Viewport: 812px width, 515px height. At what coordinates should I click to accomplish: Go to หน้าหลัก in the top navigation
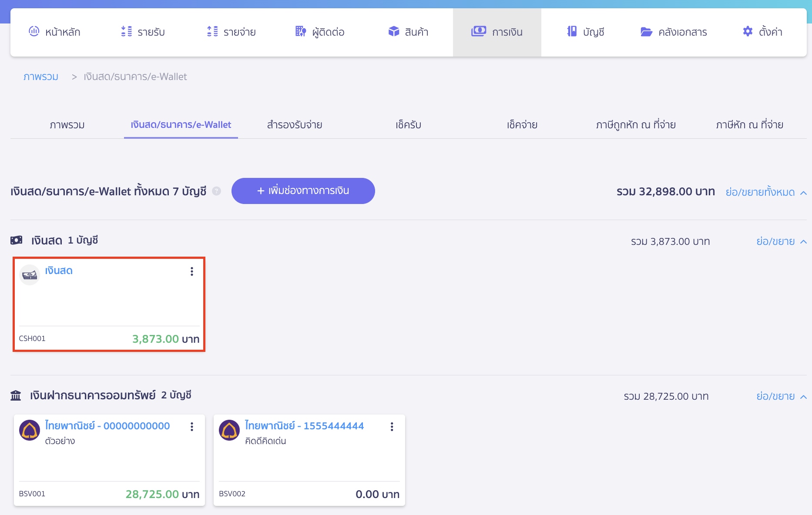55,32
